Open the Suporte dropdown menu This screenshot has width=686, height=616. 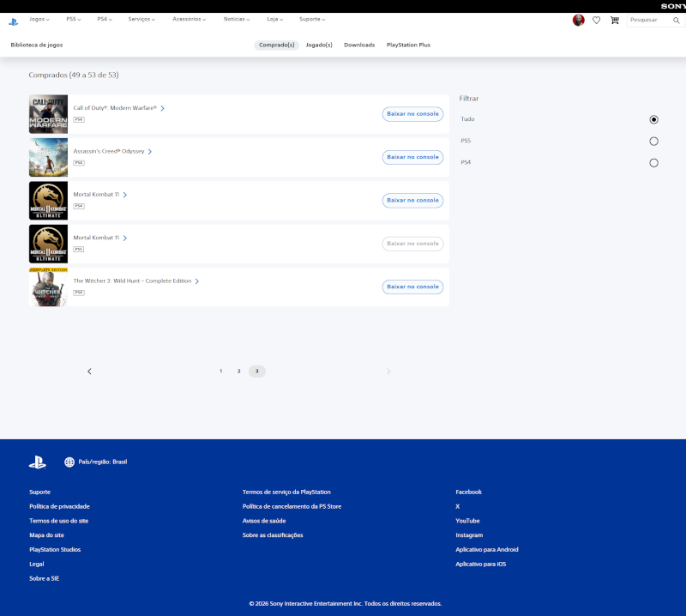[312, 19]
